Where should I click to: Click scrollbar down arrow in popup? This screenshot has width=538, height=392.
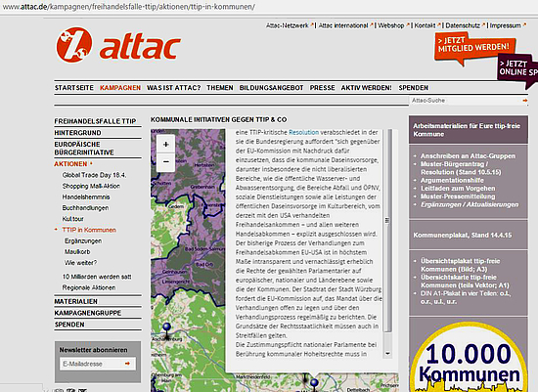(x=387, y=353)
